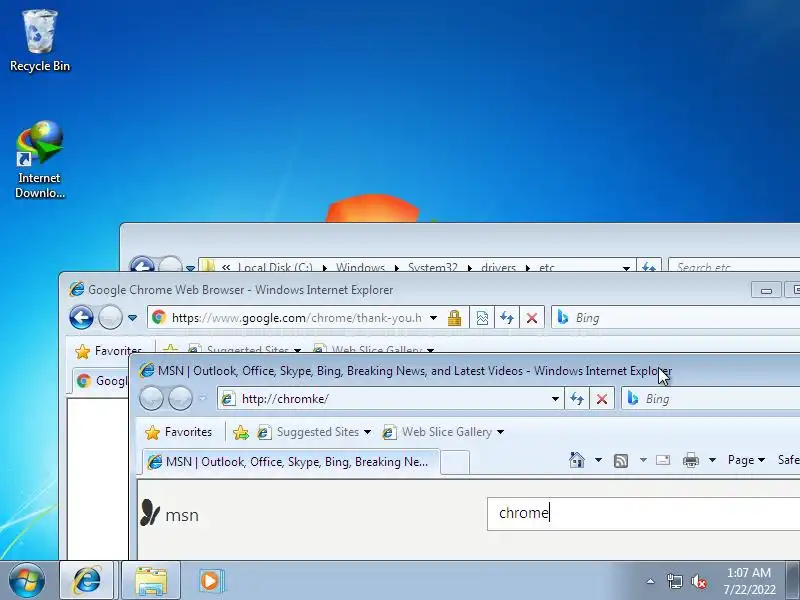This screenshot has width=800, height=600.
Task: Click the System32 breadcrumb in the Explorer window
Action: 433,267
